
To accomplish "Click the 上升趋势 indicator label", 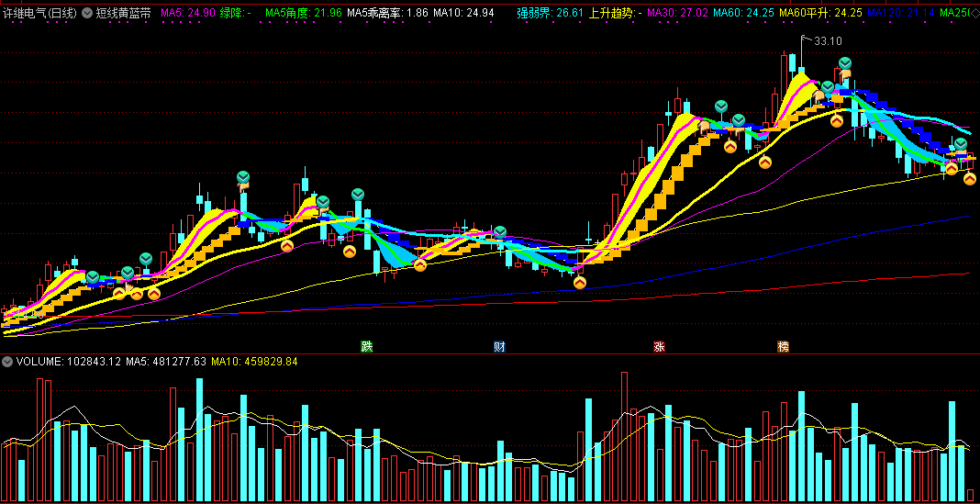I will 616,13.
